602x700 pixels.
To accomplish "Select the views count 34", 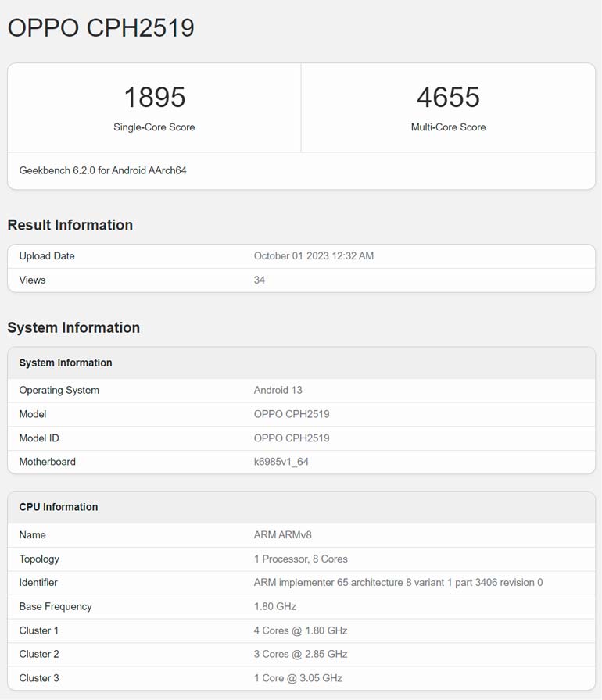I will [260, 280].
